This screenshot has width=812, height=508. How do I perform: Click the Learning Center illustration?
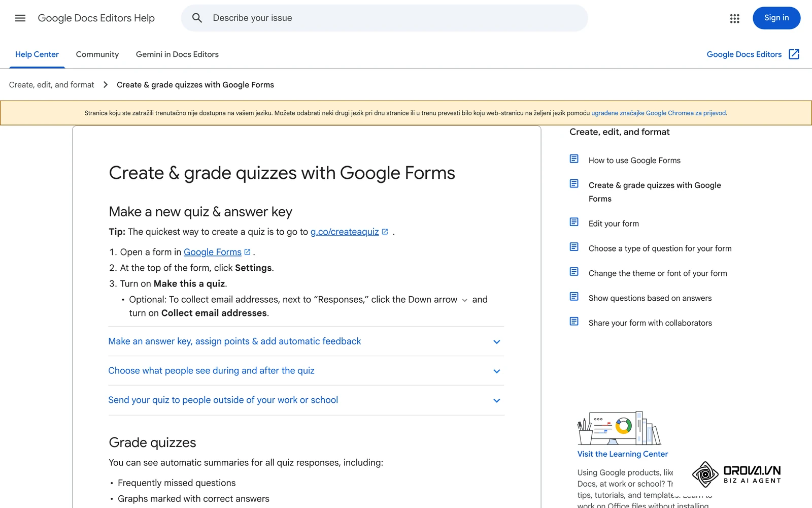pos(619,428)
